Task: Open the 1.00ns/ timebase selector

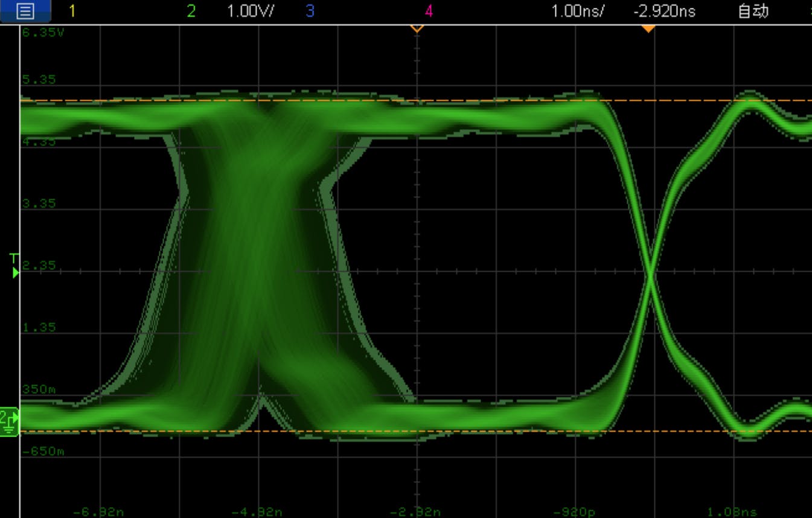Action: 578,10
